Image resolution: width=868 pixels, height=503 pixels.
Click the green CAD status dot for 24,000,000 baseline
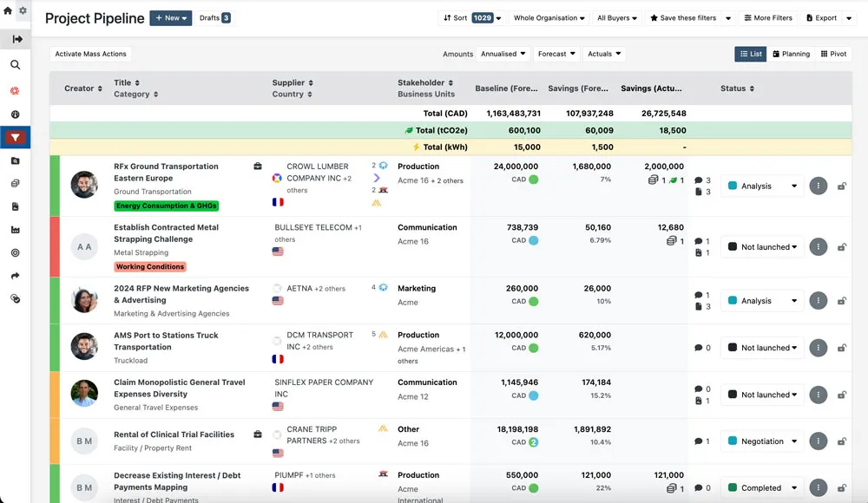(534, 180)
